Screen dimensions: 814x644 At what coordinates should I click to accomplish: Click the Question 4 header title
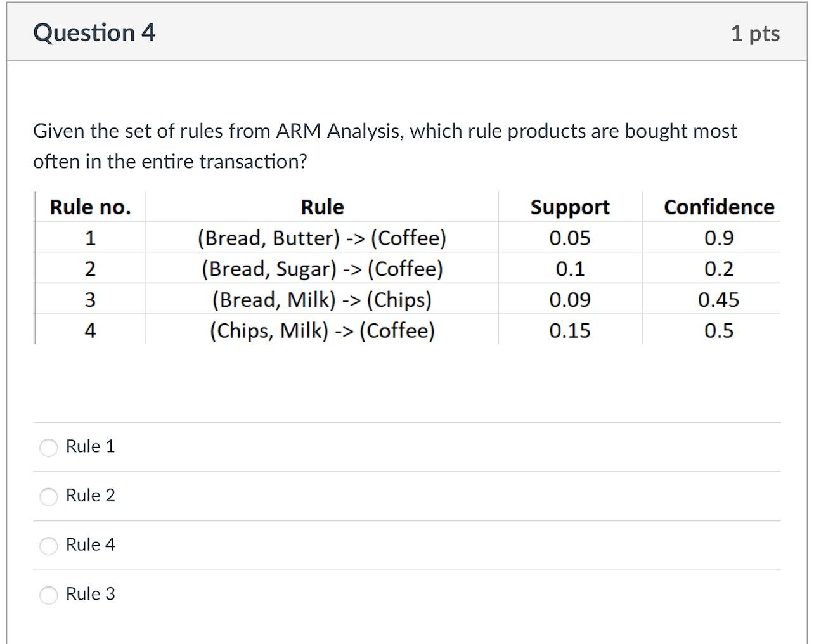94,32
